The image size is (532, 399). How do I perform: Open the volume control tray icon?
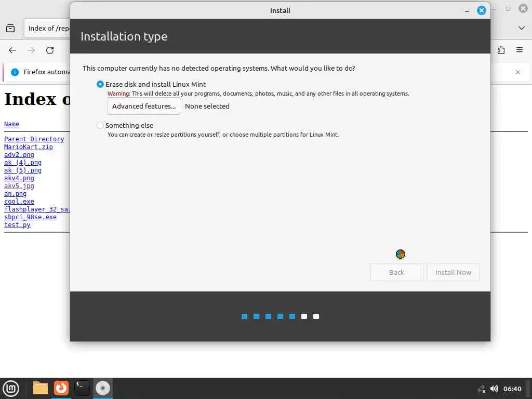[495, 389]
